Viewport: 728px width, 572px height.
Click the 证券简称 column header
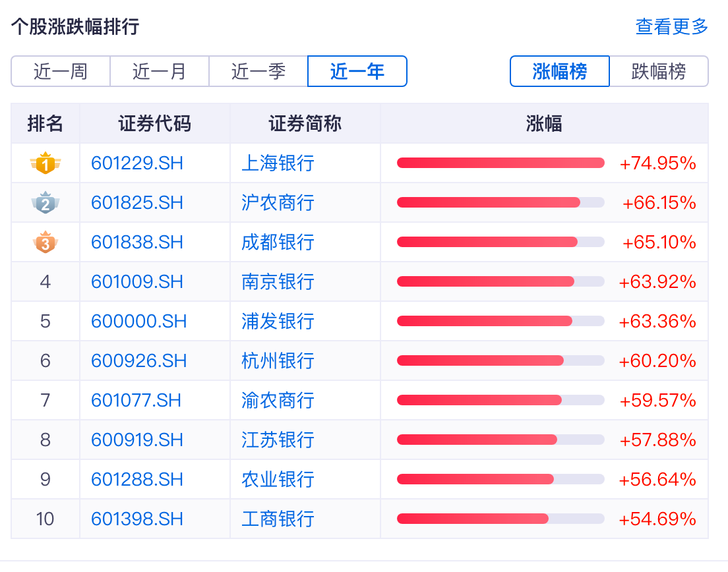click(305, 123)
